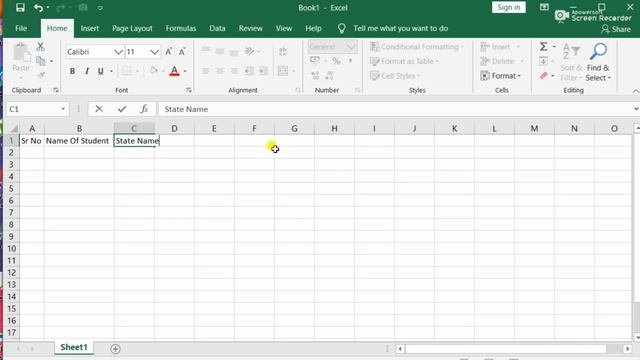Click the horizontal scrollbar right arrow
640x360 pixels.
pos(627,349)
